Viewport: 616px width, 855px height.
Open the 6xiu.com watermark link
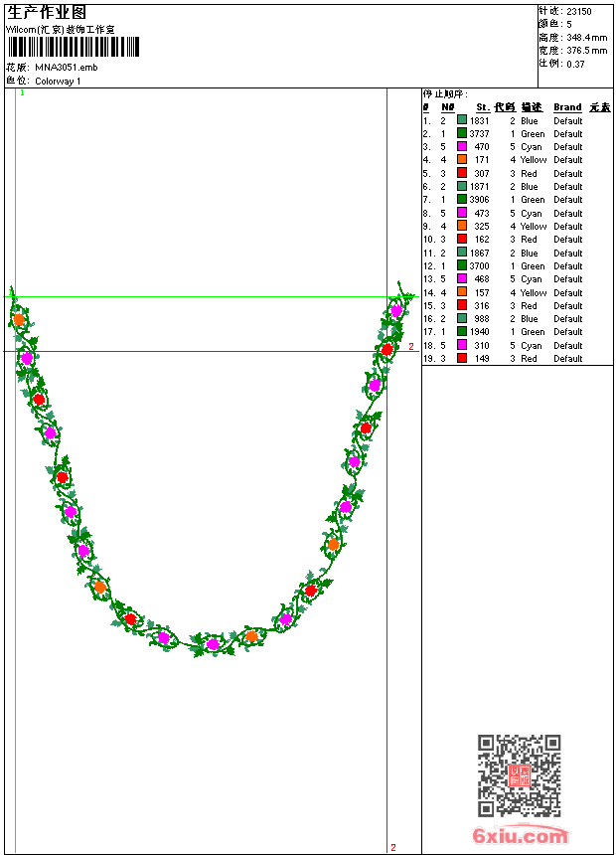(x=520, y=836)
